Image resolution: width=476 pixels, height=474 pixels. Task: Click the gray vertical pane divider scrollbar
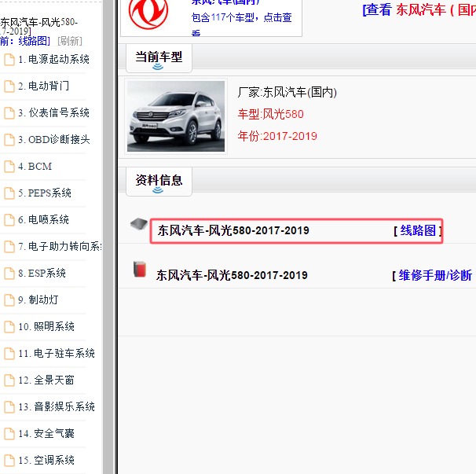coord(108,237)
